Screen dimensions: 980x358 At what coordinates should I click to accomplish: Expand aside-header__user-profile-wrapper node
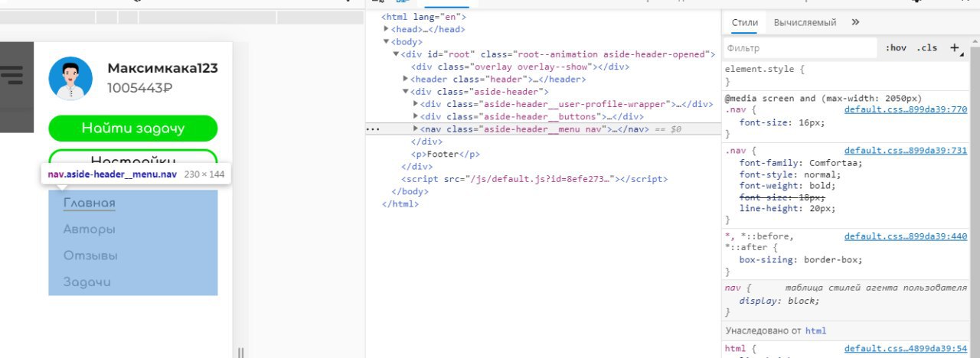coord(415,104)
